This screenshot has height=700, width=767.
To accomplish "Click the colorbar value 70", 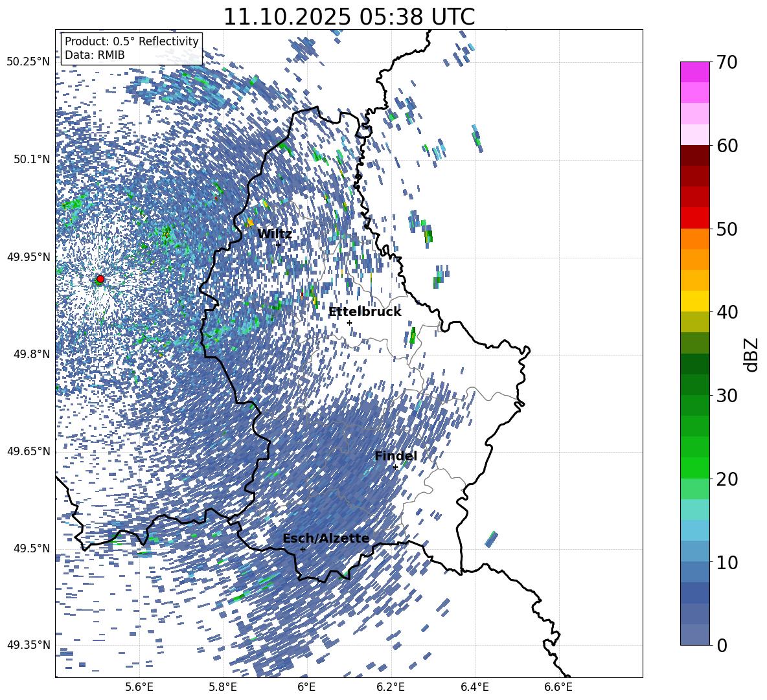I will 727,62.
